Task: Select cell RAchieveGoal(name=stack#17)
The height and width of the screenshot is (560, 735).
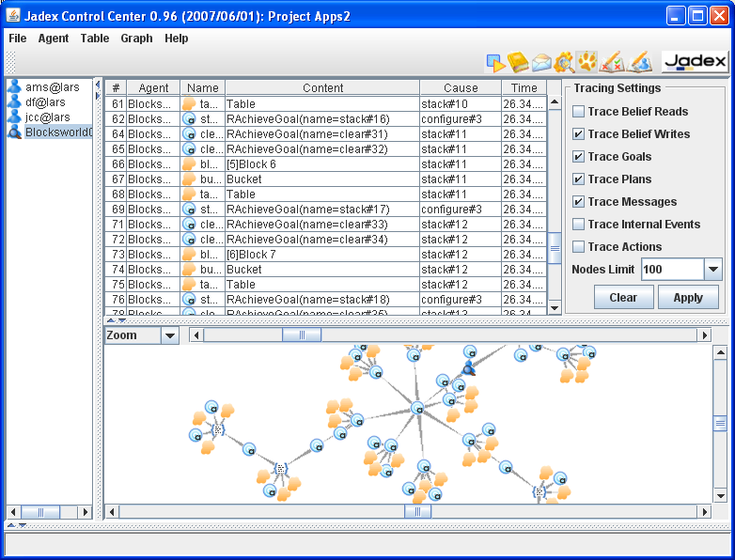Action: point(322,209)
